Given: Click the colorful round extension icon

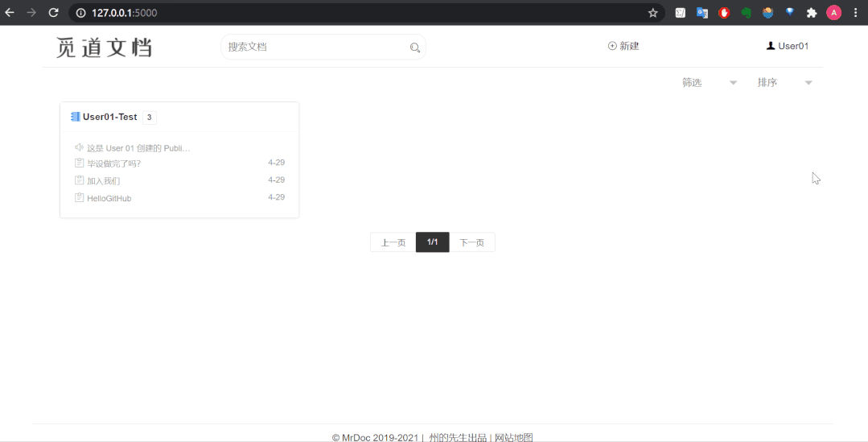Looking at the screenshot, I should click(x=767, y=13).
